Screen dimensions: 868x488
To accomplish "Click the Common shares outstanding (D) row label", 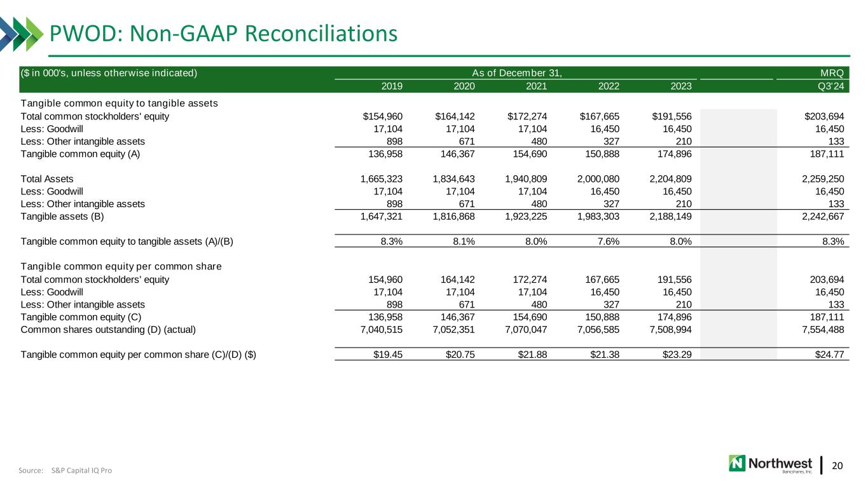I will [x=108, y=329].
